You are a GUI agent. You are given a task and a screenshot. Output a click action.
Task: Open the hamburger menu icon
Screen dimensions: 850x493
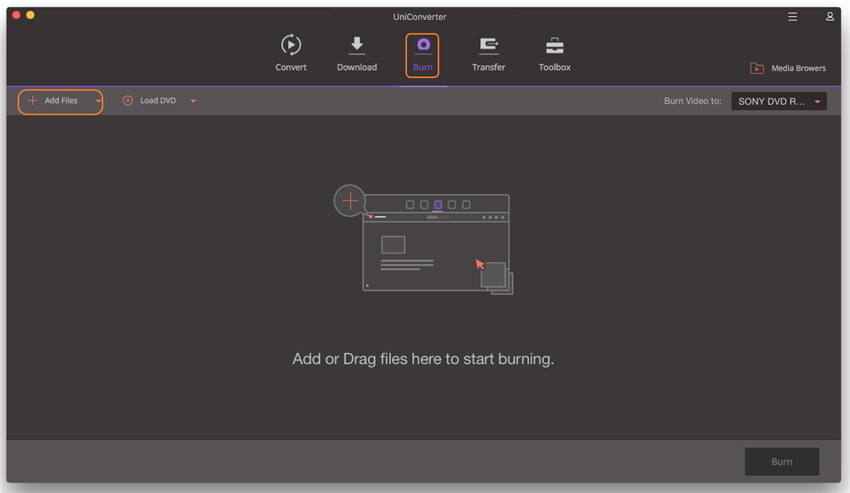[x=792, y=17]
